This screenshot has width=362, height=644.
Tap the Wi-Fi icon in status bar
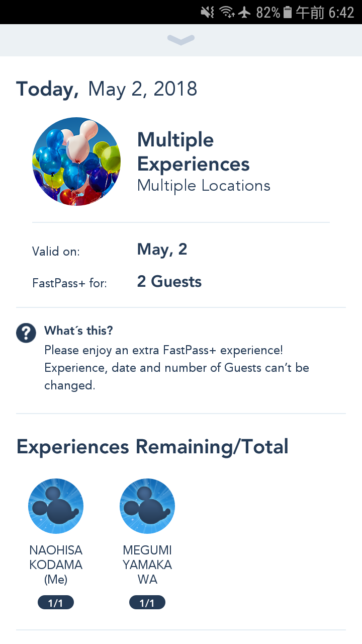228,12
